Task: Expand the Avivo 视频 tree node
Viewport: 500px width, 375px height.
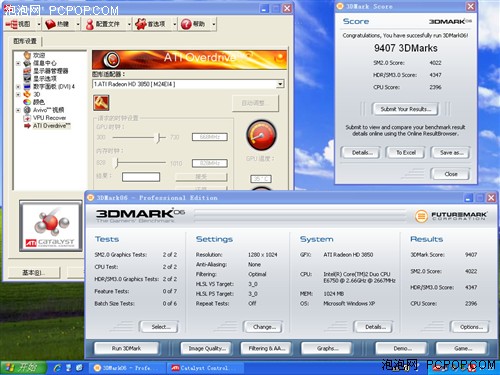Action: (18, 110)
